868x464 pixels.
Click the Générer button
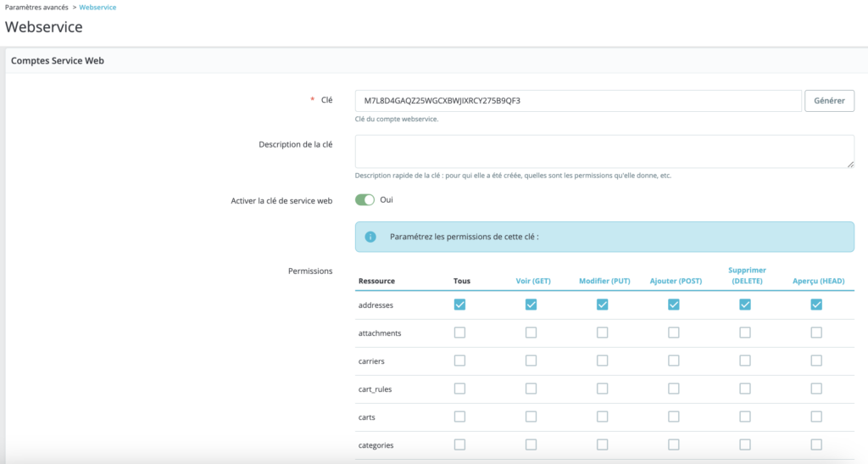tap(828, 101)
